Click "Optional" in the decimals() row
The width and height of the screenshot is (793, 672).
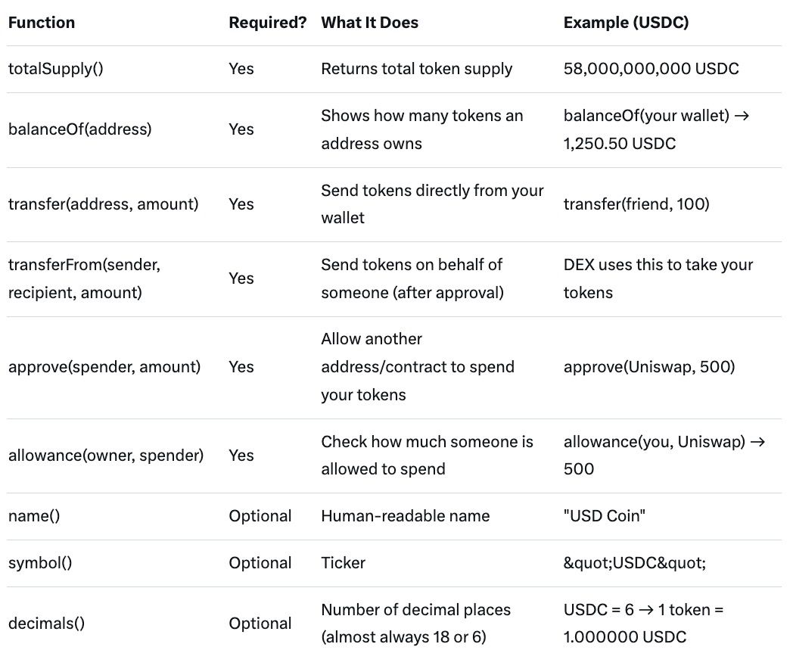click(x=260, y=624)
